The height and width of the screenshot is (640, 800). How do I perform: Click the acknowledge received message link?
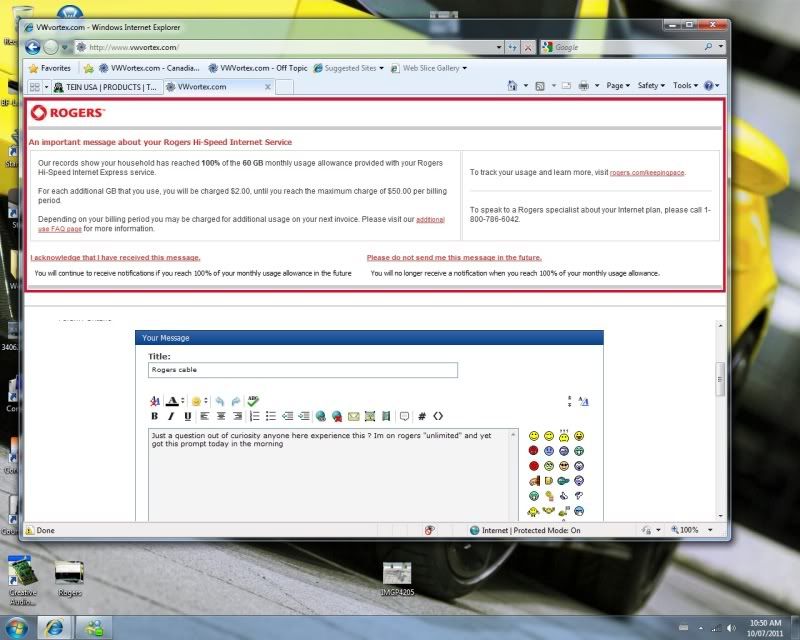click(115, 258)
